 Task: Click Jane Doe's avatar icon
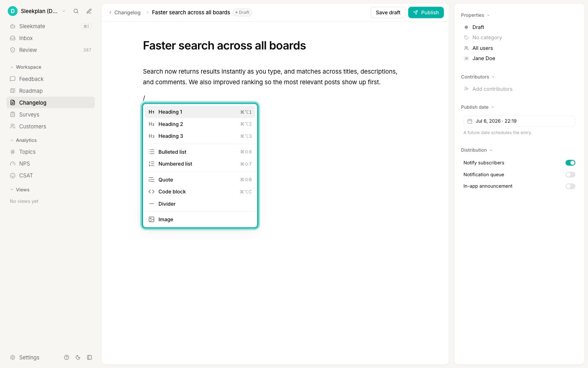[466, 58]
